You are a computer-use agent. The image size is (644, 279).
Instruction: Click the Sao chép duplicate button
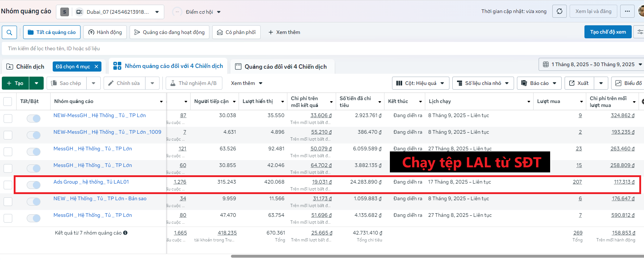[x=66, y=83]
